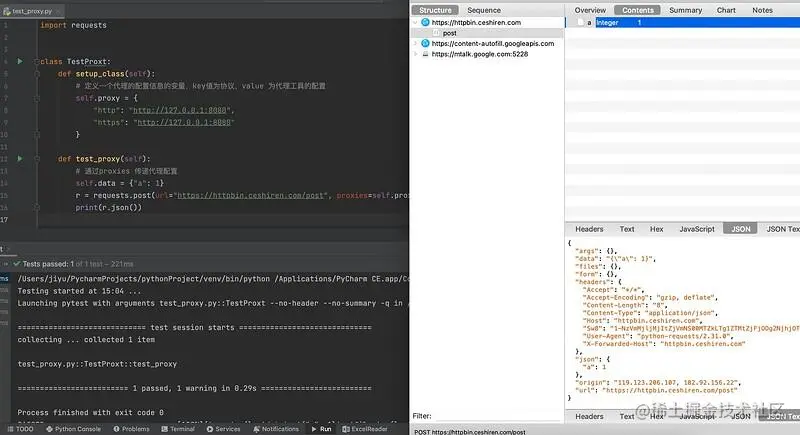Select request JSON Text tab above JSON body

[x=781, y=229]
